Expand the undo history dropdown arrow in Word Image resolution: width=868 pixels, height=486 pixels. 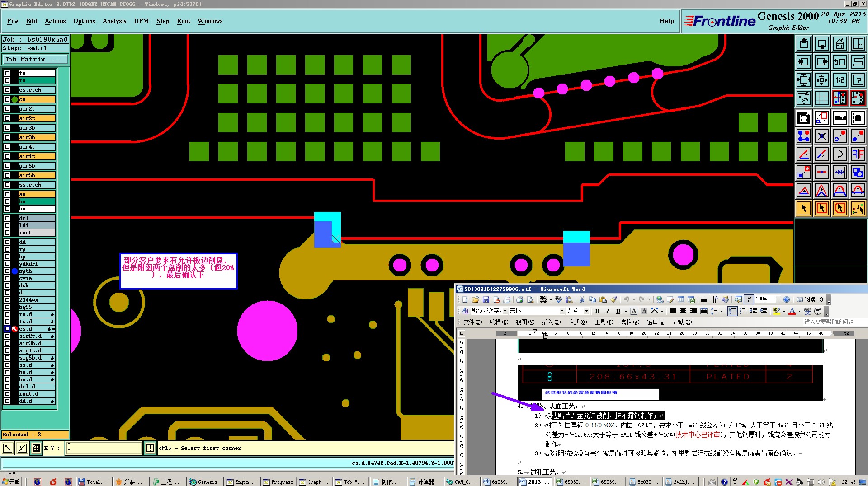[x=633, y=299]
